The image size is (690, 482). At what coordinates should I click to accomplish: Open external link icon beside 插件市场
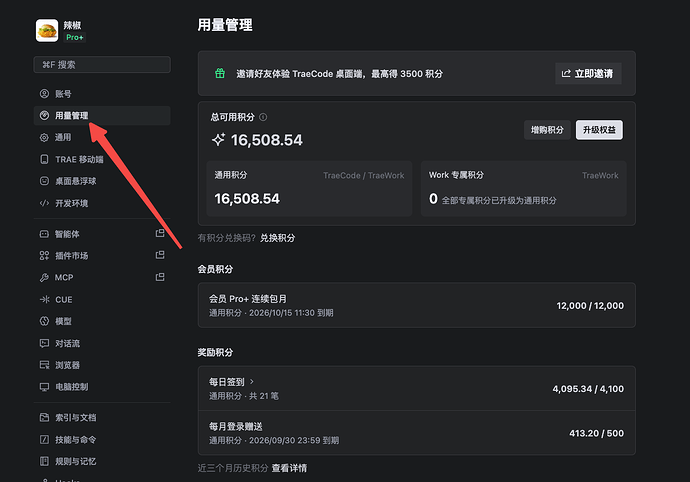pos(160,255)
